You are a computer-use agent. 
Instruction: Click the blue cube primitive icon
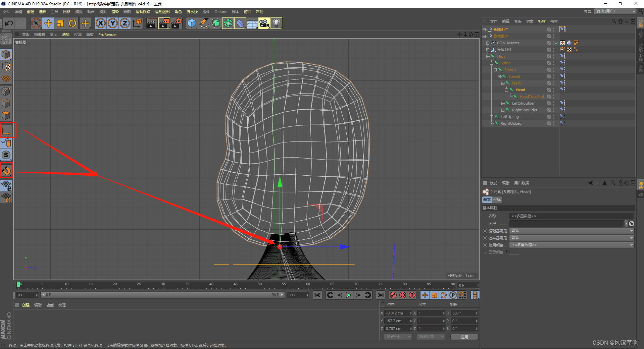click(x=192, y=23)
